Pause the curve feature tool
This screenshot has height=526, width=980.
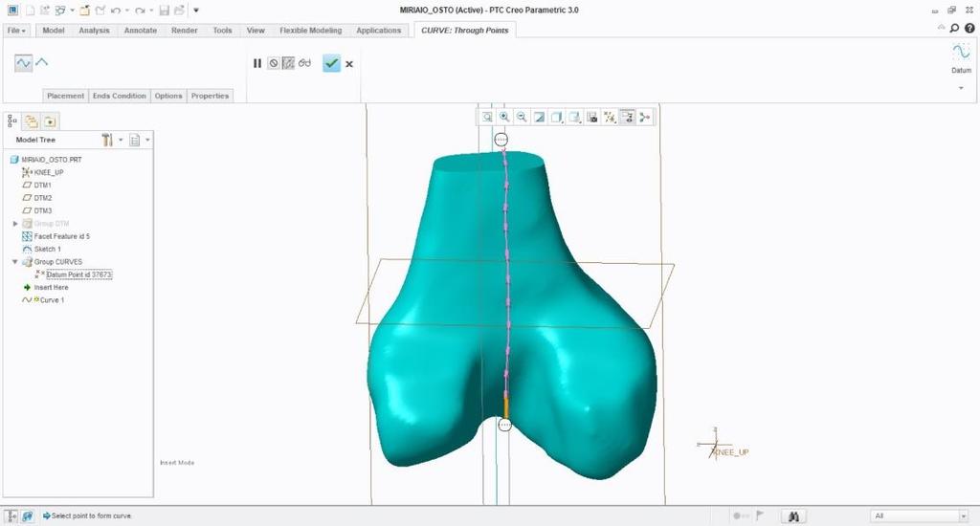click(x=256, y=63)
